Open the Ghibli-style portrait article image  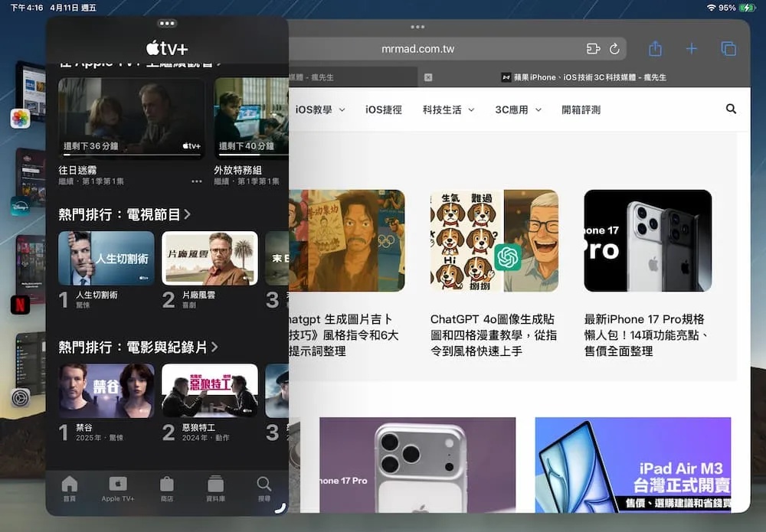click(347, 240)
